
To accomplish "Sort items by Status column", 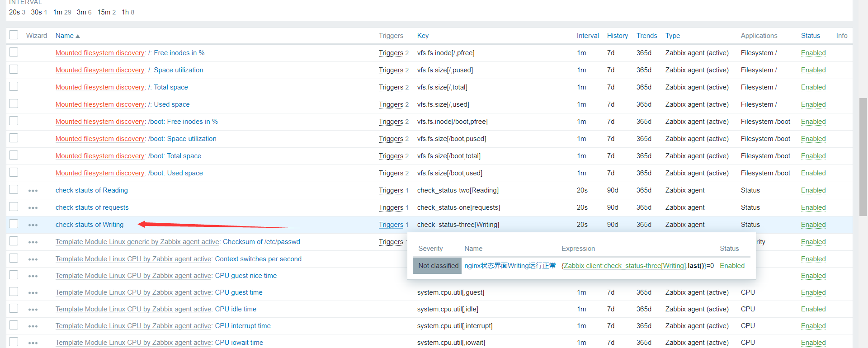I will click(x=811, y=36).
